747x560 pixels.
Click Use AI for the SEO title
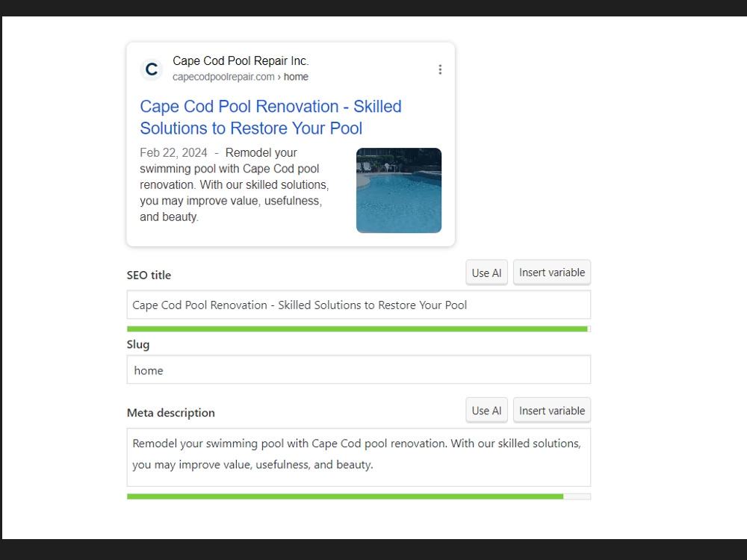[486, 273]
